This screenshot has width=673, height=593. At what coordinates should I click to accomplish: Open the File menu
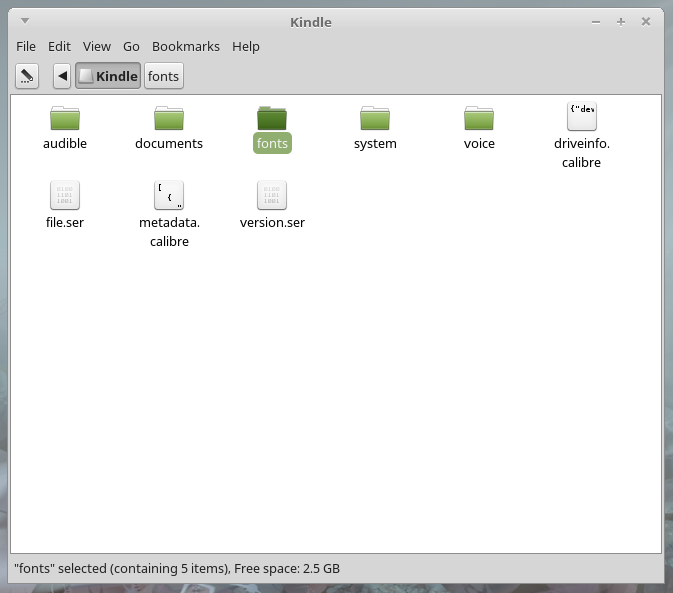tap(26, 46)
